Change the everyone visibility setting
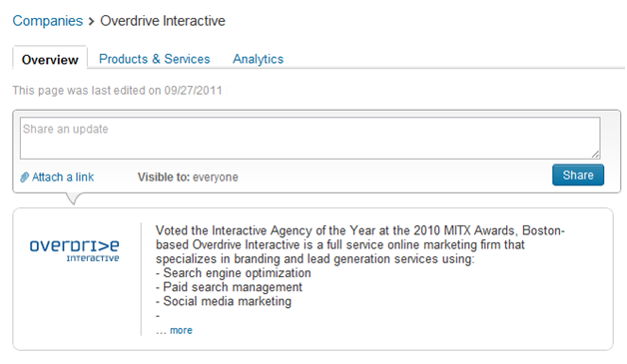This screenshot has width=627, height=364. tap(216, 178)
